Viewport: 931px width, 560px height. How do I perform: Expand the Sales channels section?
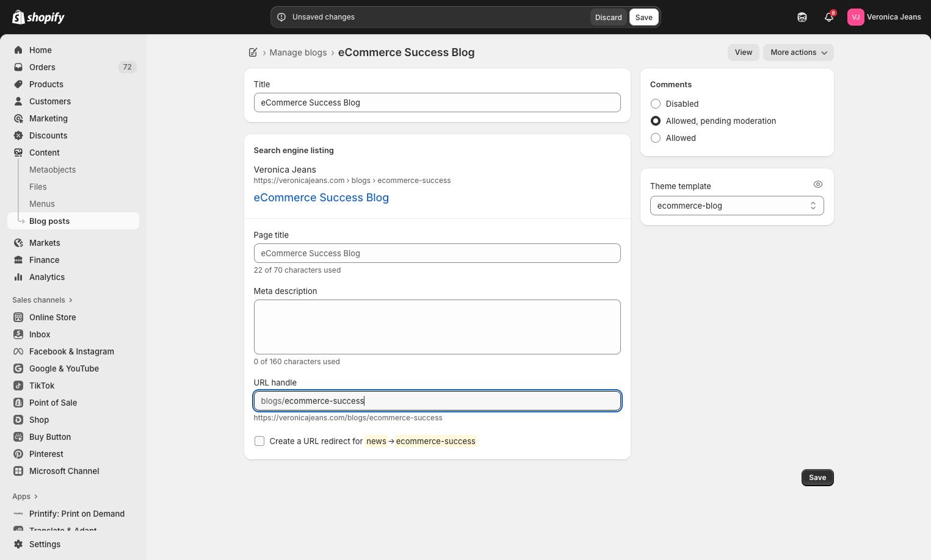42,300
